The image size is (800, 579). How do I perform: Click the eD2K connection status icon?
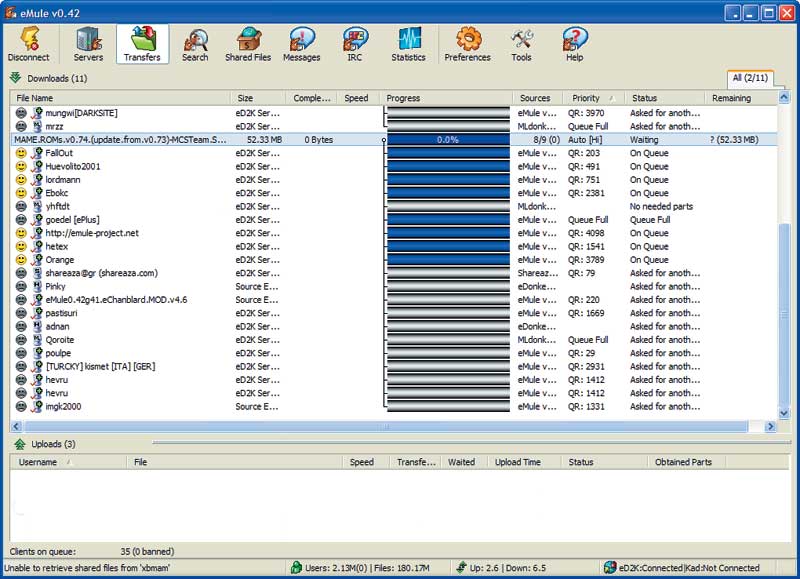pos(609,567)
